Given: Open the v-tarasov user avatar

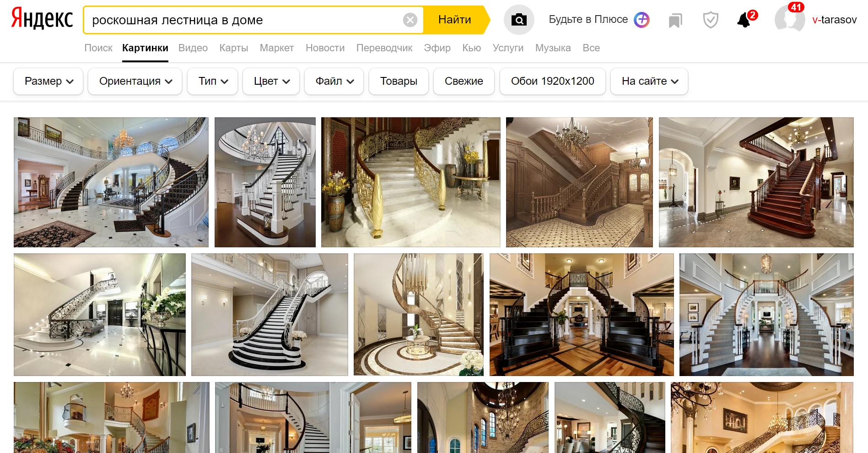Looking at the screenshot, I should (x=790, y=20).
